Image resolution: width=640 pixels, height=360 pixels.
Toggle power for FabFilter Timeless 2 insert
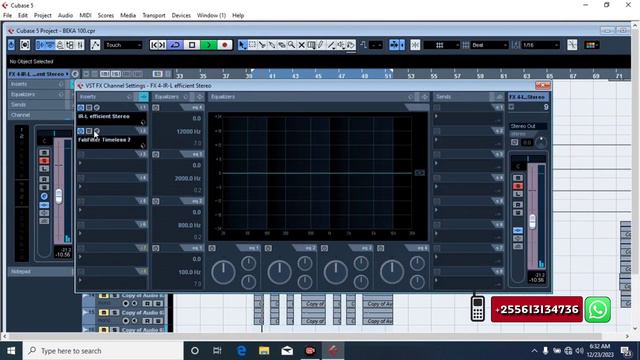click(x=81, y=131)
